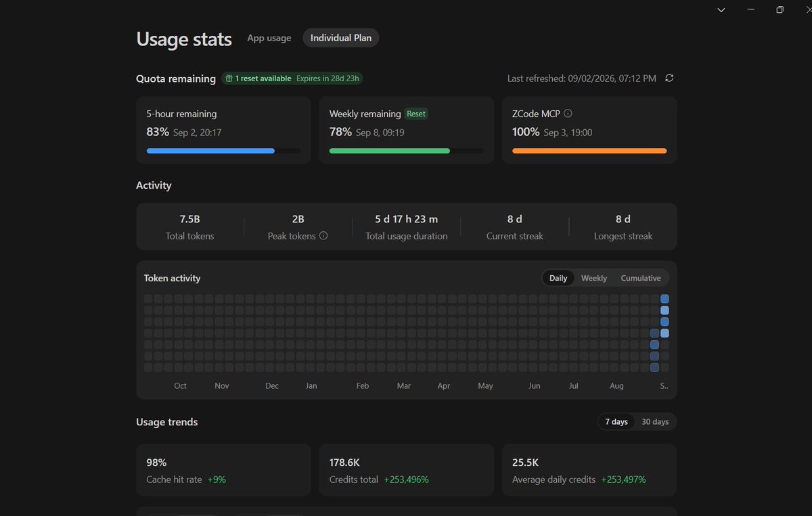Click the Sep 2, 20:17 reset time

(x=198, y=133)
